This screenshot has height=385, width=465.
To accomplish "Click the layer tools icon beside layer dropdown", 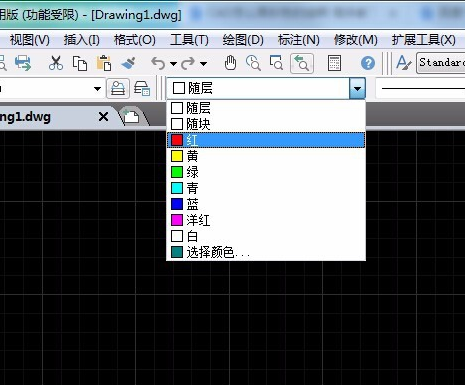I will [142, 89].
